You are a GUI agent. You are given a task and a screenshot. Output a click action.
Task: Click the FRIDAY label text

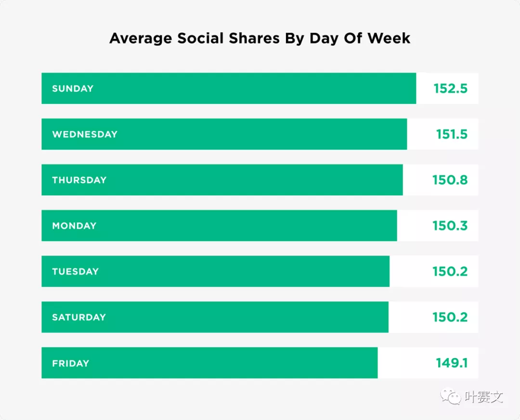[71, 363]
